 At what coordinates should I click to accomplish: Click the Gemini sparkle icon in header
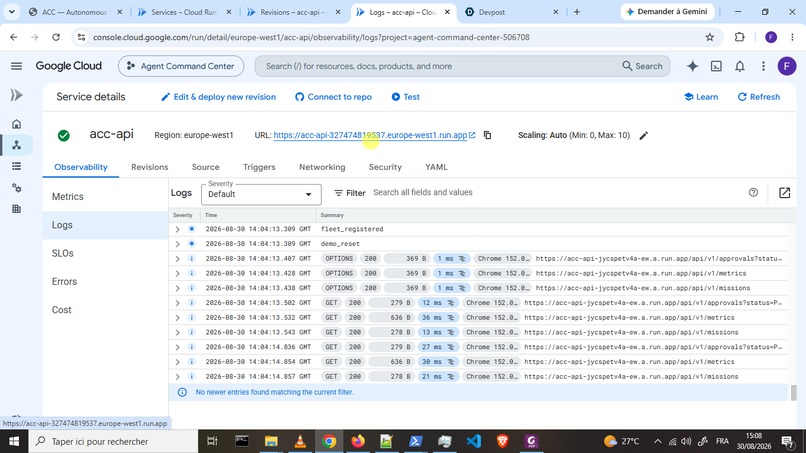point(692,66)
